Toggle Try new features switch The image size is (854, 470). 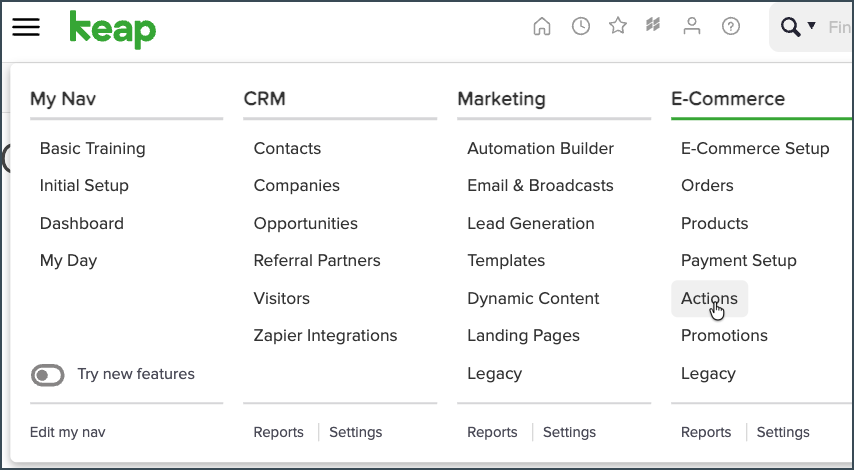(x=48, y=375)
